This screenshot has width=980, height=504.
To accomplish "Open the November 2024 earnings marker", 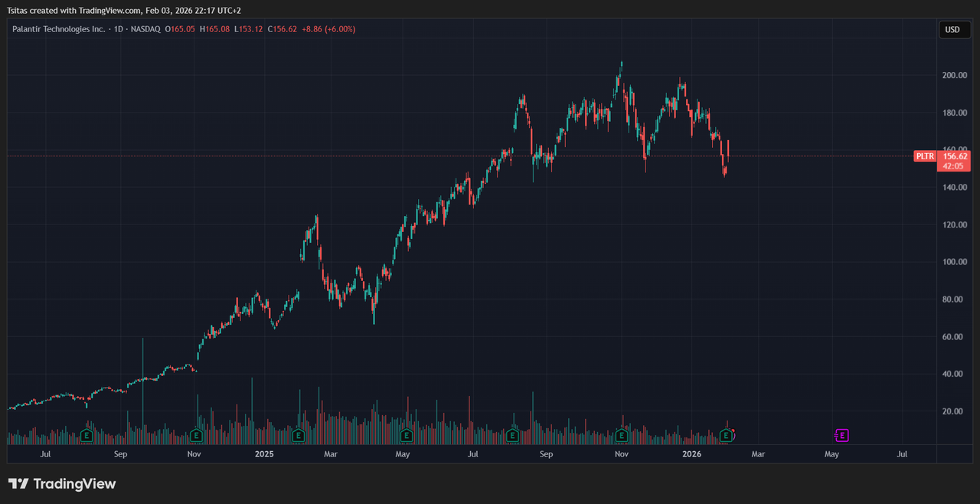I will [196, 436].
